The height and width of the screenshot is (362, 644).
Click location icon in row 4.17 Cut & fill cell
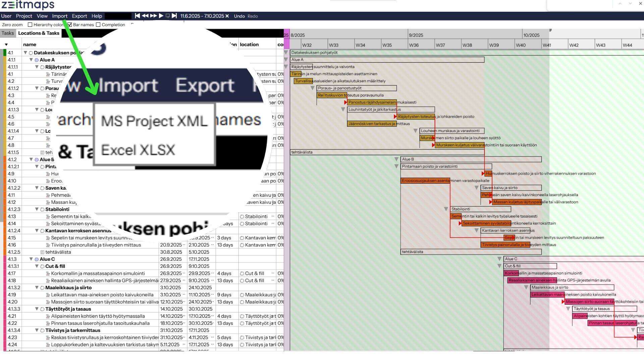[x=242, y=274]
